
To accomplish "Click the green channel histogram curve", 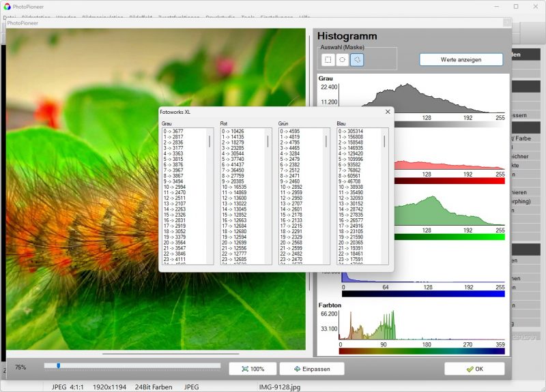I will (x=449, y=211).
